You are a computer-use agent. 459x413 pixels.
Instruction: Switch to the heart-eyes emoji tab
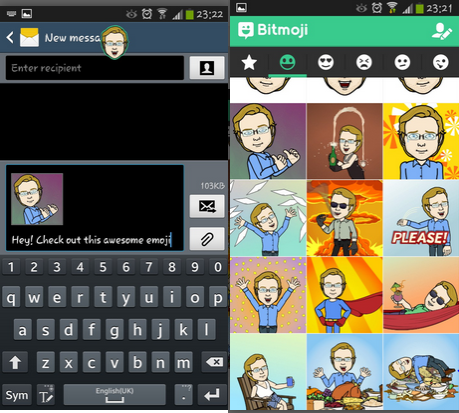(x=326, y=62)
